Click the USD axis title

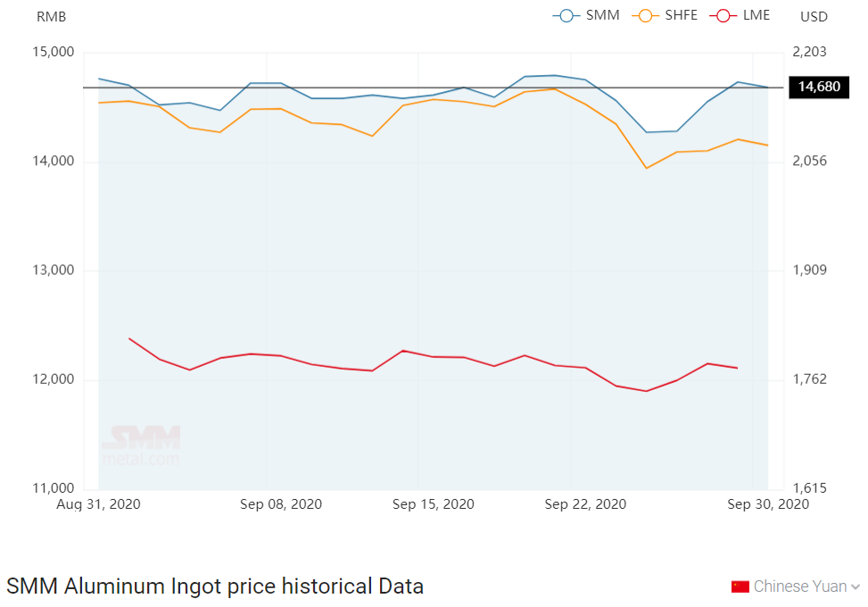pyautogui.click(x=814, y=17)
